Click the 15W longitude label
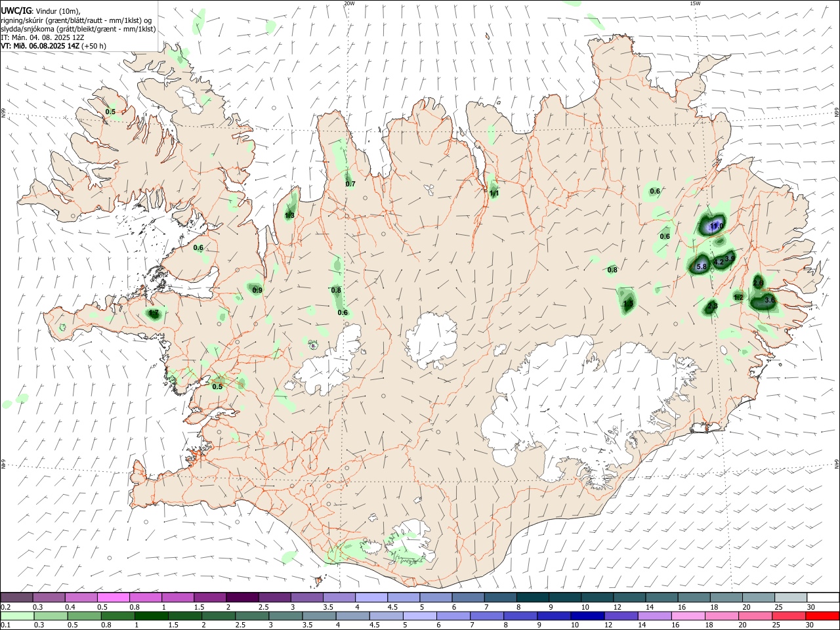 tap(695, 3)
